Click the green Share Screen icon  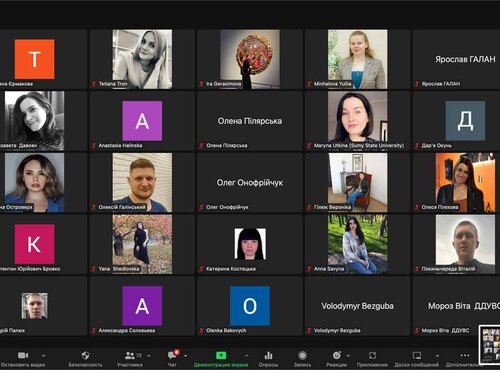click(x=221, y=355)
